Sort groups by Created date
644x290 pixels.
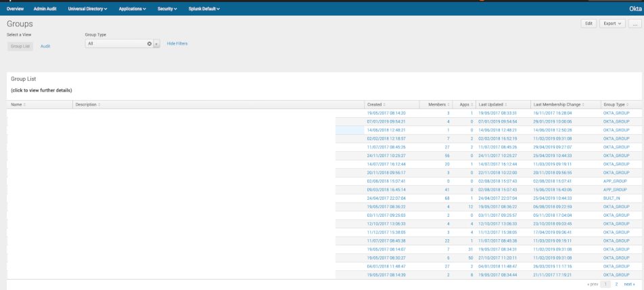coord(376,104)
